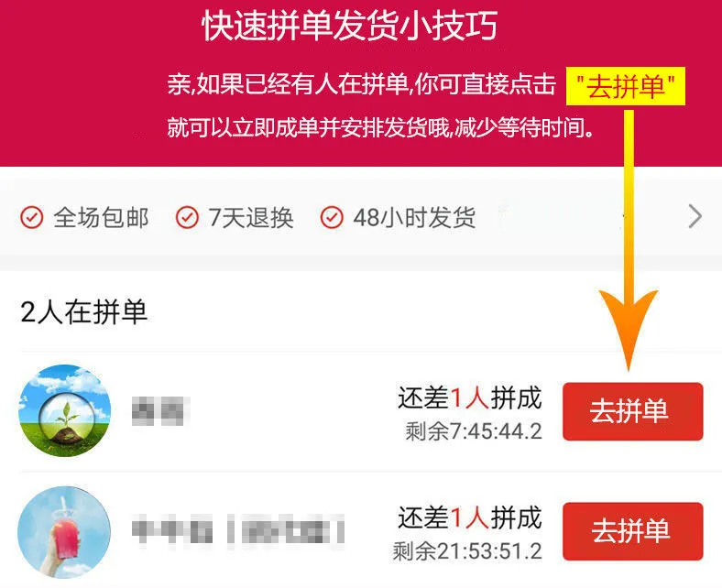Expand service guarantees with the right chevron
This screenshot has width=722, height=588.
coord(695,217)
